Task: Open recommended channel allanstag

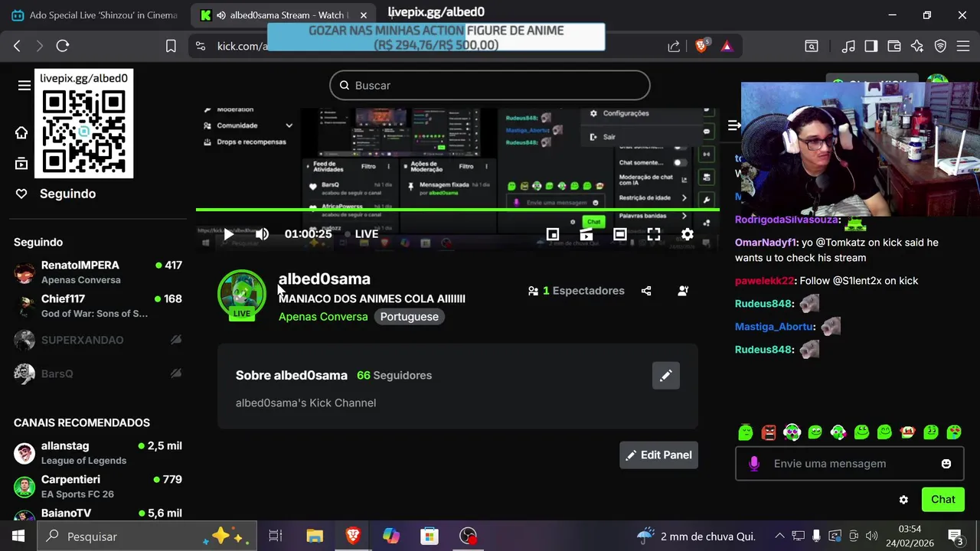Action: (98, 452)
